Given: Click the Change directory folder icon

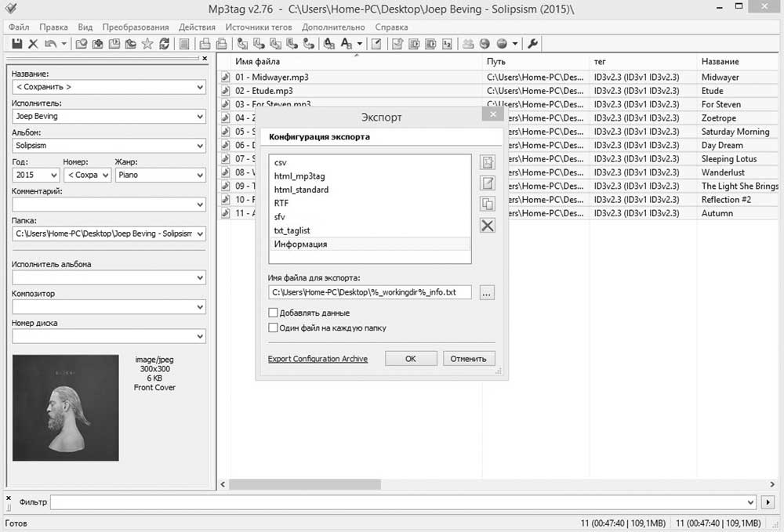Looking at the screenshot, I should pos(81,44).
